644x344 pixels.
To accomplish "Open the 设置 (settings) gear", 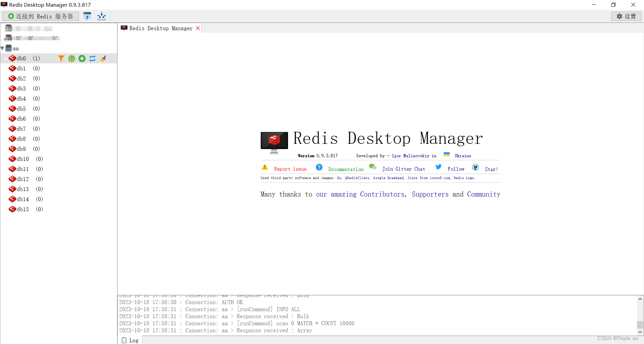I will [627, 16].
